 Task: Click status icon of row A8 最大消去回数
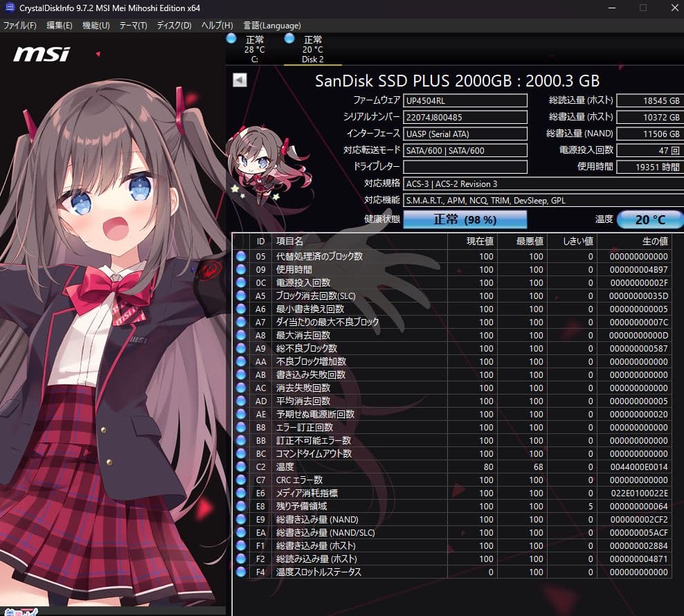click(x=241, y=335)
